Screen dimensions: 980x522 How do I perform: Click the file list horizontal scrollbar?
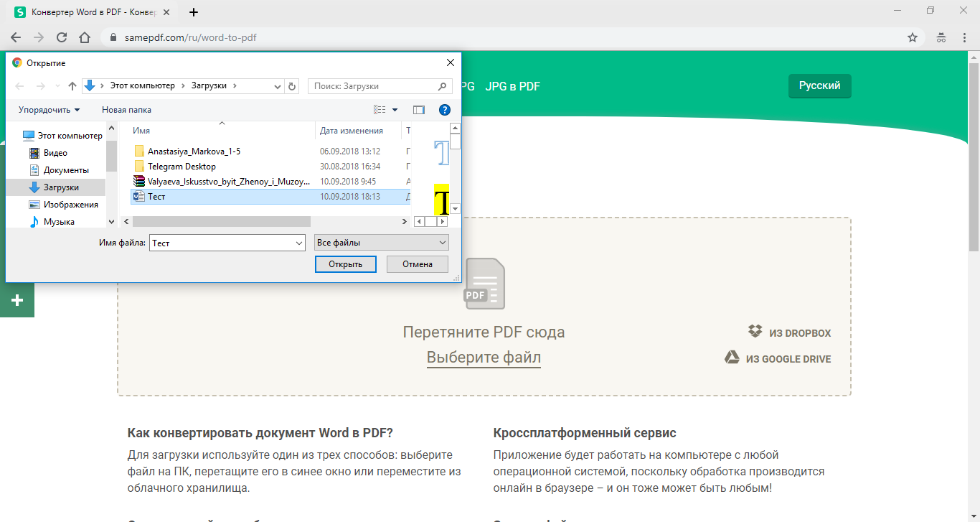222,222
